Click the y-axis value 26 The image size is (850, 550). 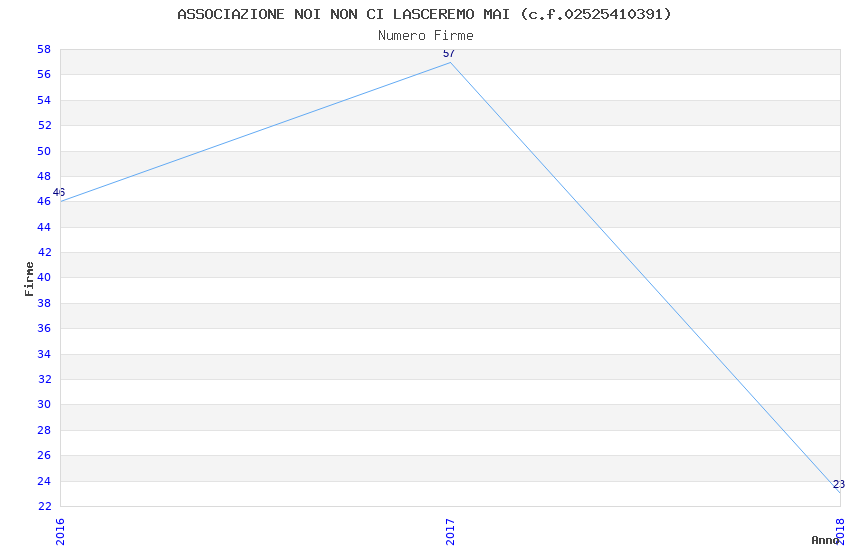[x=44, y=455]
